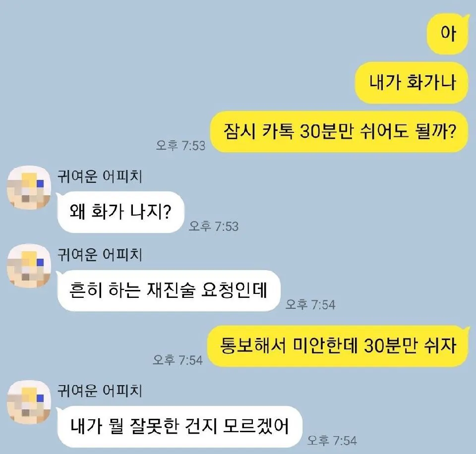Click sender name above '왜 화가 나지?'
This screenshot has width=476, height=454.
click(100, 176)
